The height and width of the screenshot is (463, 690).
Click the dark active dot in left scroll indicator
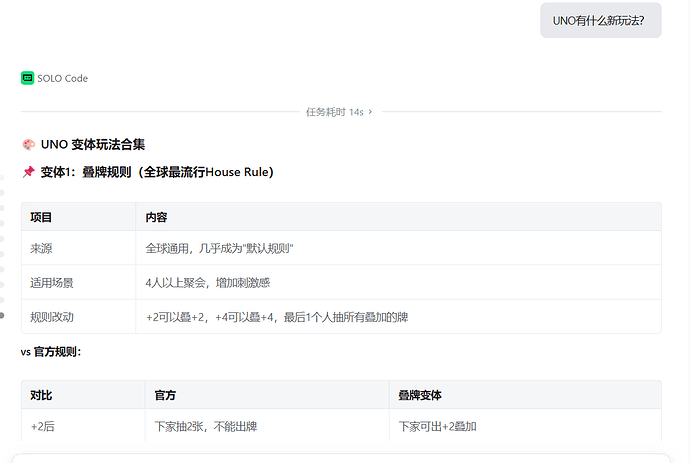(2, 315)
